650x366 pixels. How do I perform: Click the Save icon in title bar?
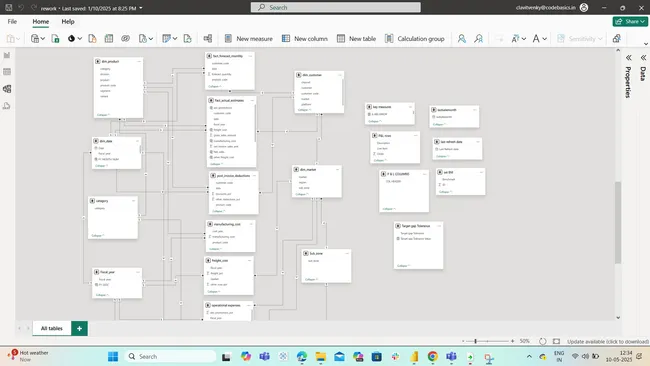8,7
